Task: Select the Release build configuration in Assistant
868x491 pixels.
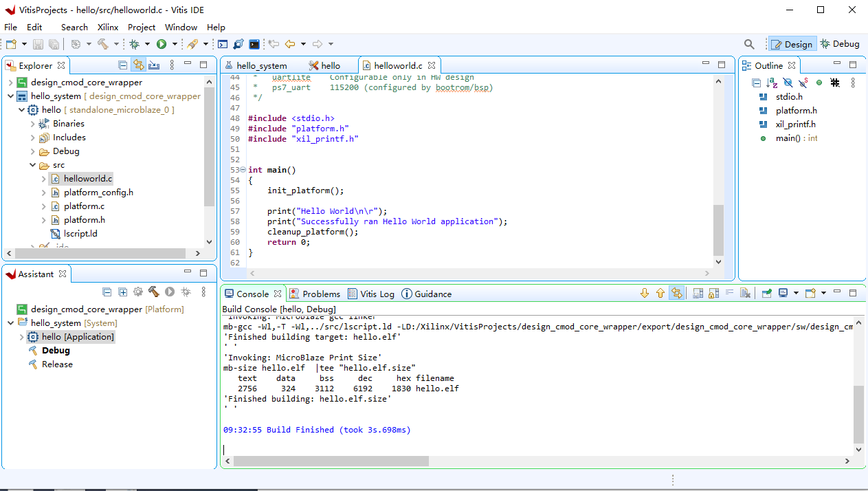Action: (57, 364)
